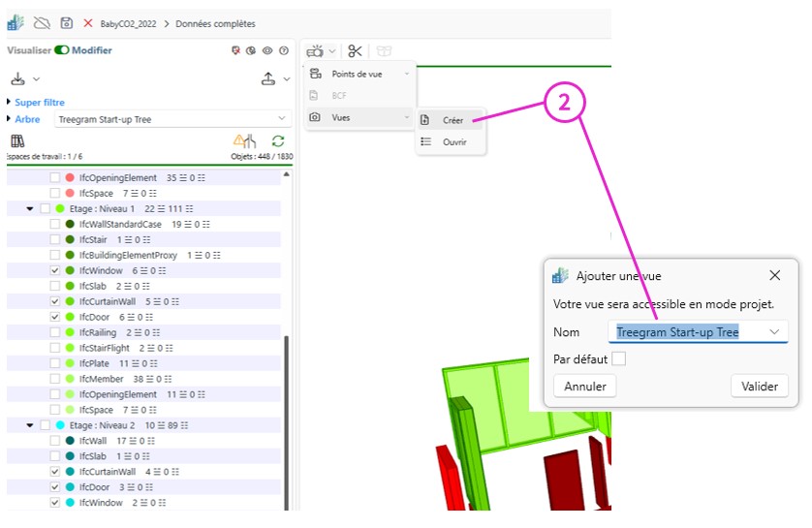The height and width of the screenshot is (528, 812).
Task: Click the import download arrow icon
Action: pyautogui.click(x=17, y=78)
